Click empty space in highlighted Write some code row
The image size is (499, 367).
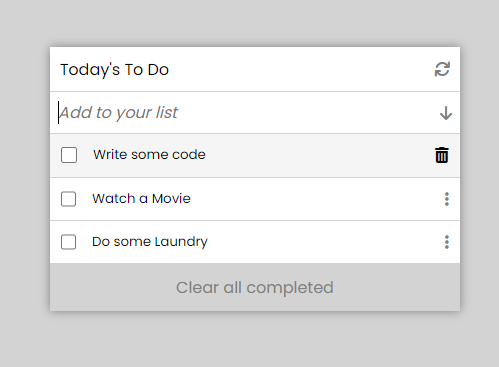pos(317,155)
